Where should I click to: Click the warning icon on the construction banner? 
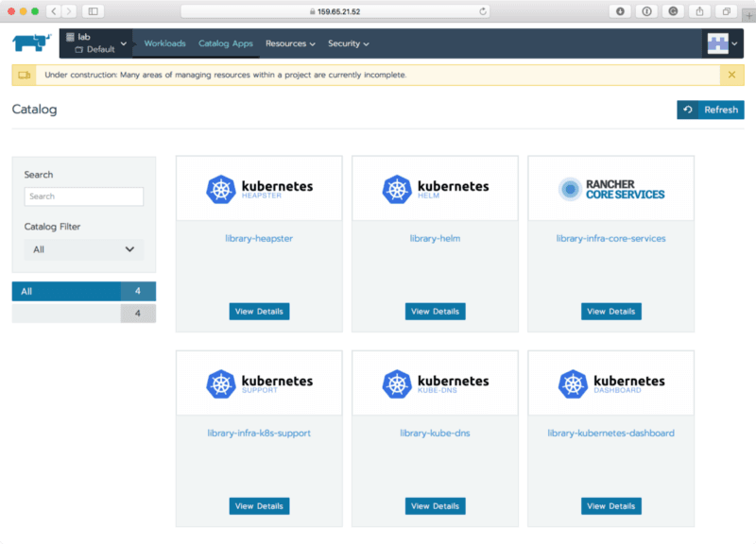coord(23,74)
